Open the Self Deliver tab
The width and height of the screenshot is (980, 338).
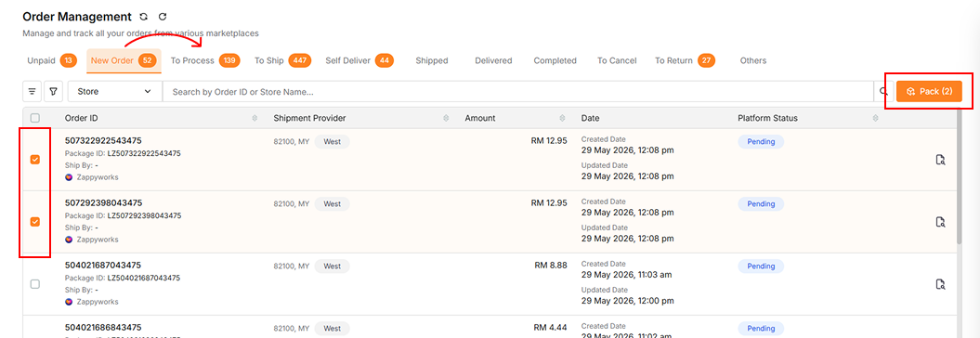point(359,60)
